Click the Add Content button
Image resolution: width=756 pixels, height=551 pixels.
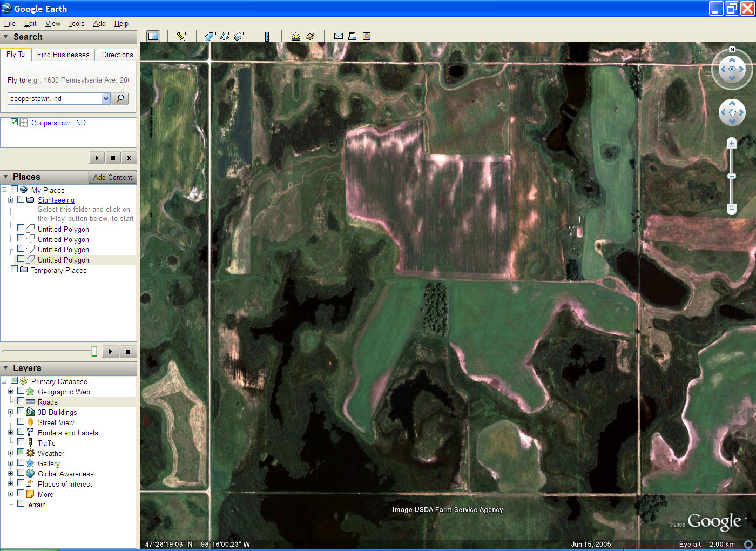pos(112,177)
